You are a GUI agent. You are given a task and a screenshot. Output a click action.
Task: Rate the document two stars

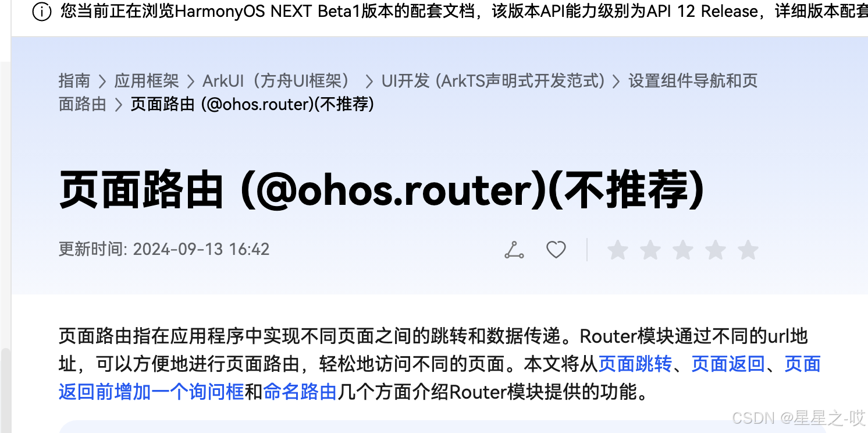click(650, 250)
